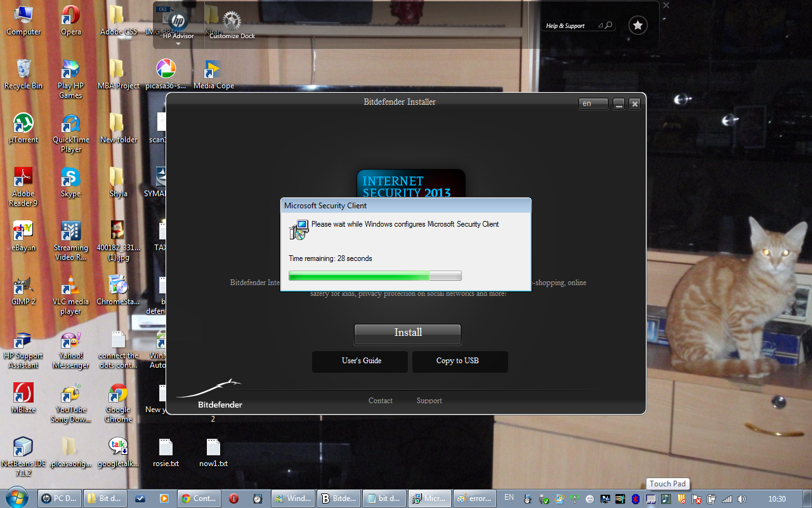Viewport: 812px width, 508px height.
Task: Open the ChromeSta... desktop shortcut
Action: point(118,291)
